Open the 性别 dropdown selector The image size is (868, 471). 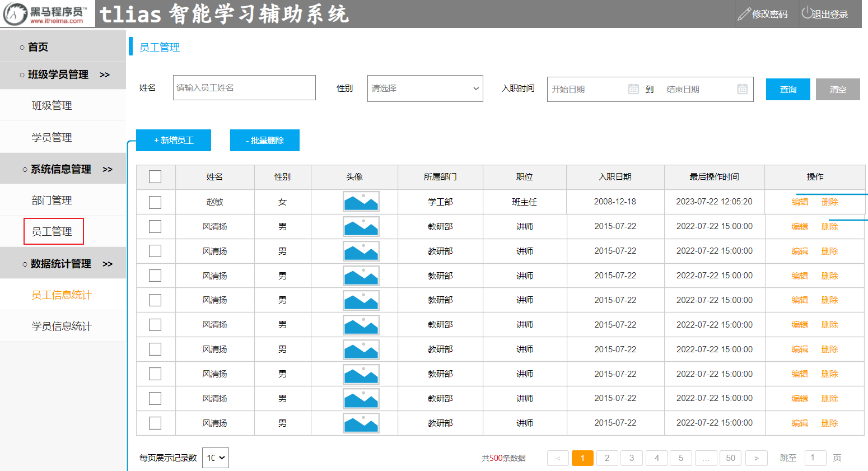tap(424, 88)
